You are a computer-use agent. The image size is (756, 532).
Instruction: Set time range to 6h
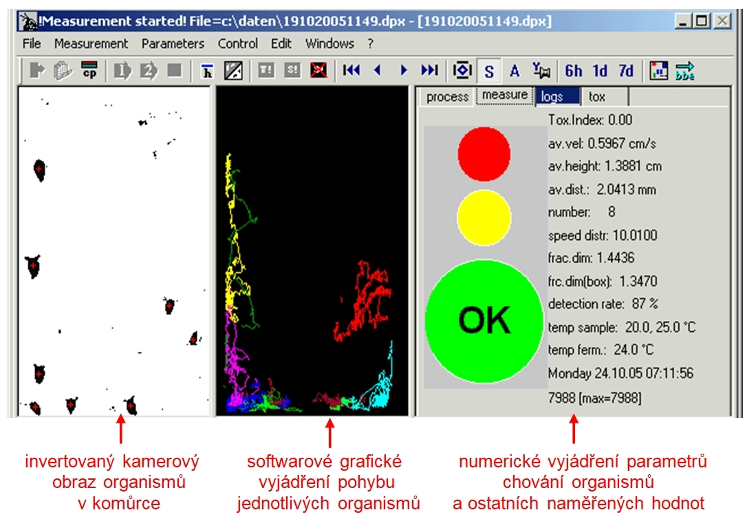573,71
